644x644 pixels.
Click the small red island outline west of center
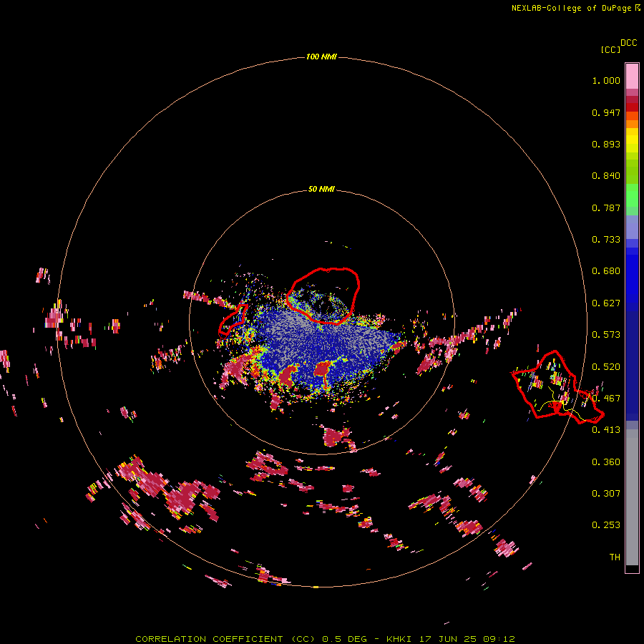click(x=233, y=319)
